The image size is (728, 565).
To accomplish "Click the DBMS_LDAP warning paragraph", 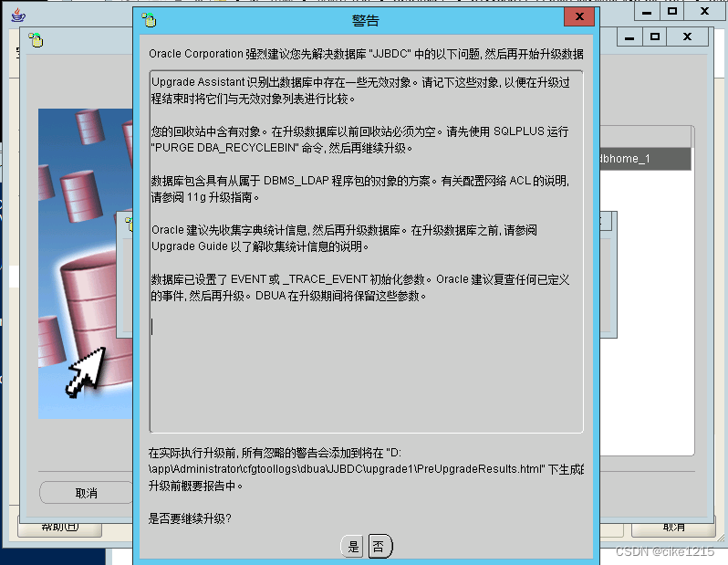I will [x=360, y=189].
